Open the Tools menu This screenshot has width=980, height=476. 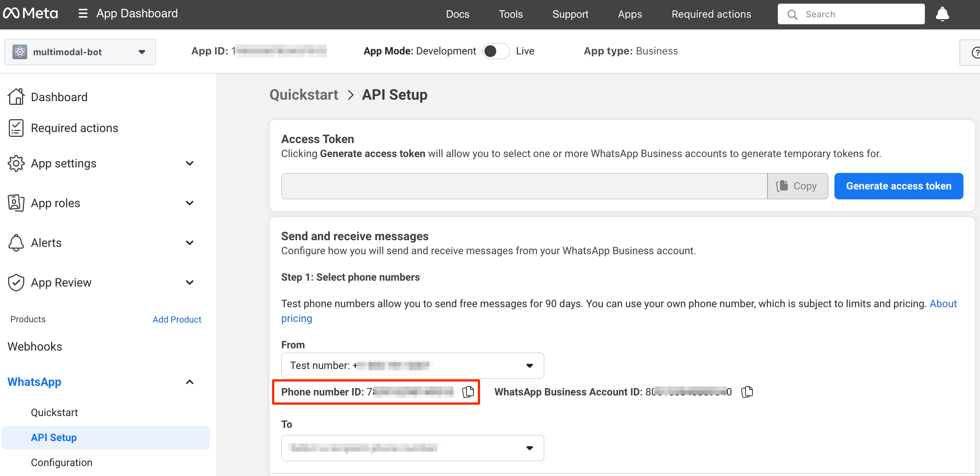[x=511, y=14]
